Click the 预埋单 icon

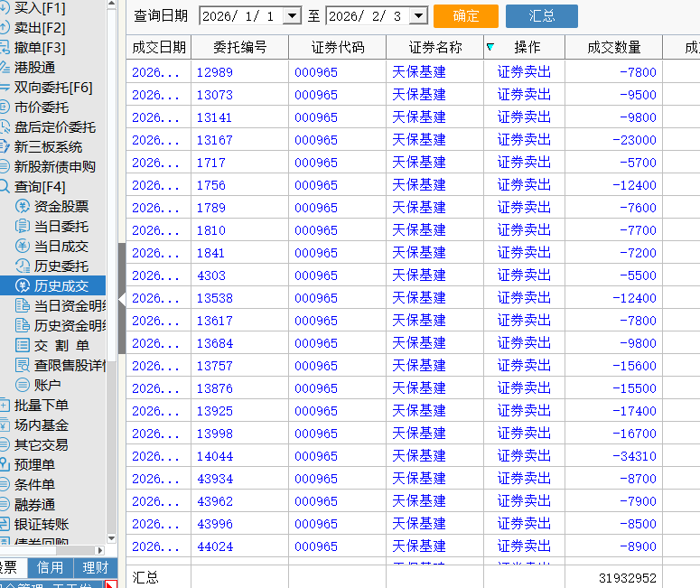point(5,465)
